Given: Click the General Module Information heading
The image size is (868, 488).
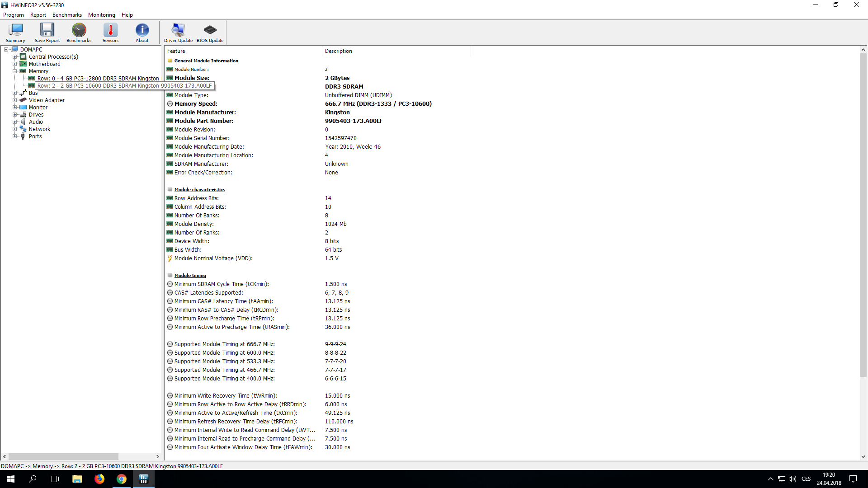Looking at the screenshot, I should [x=206, y=61].
